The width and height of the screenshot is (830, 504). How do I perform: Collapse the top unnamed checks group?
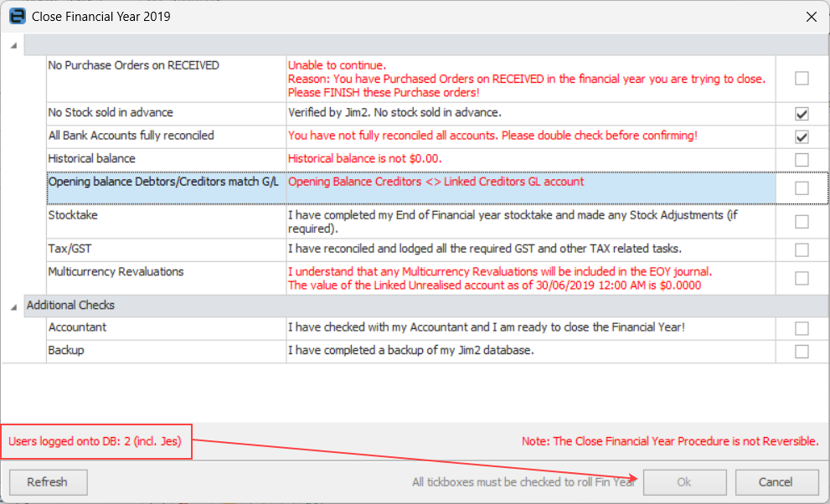pos(13,45)
